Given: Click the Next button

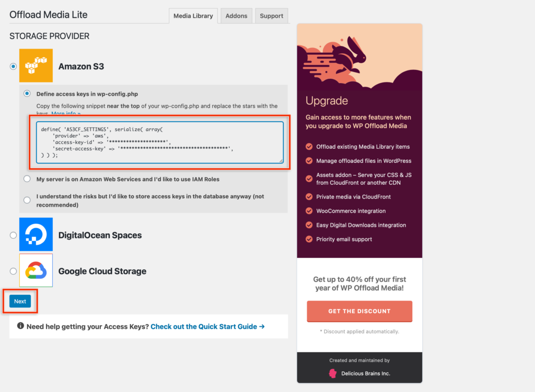Looking at the screenshot, I should [20, 301].
